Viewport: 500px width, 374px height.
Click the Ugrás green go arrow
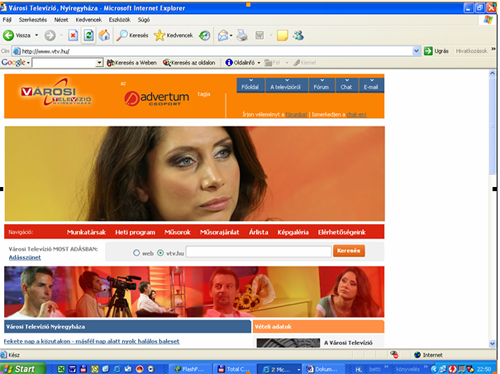(x=428, y=51)
